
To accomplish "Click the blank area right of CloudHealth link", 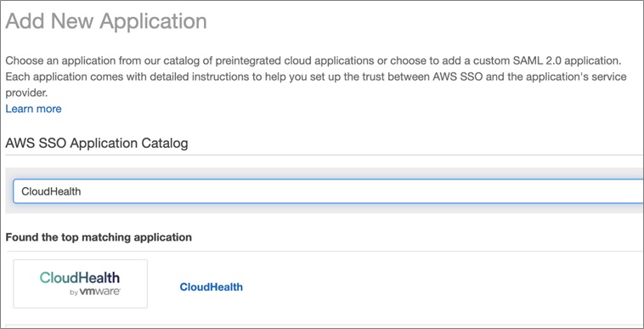I will pos(410,287).
